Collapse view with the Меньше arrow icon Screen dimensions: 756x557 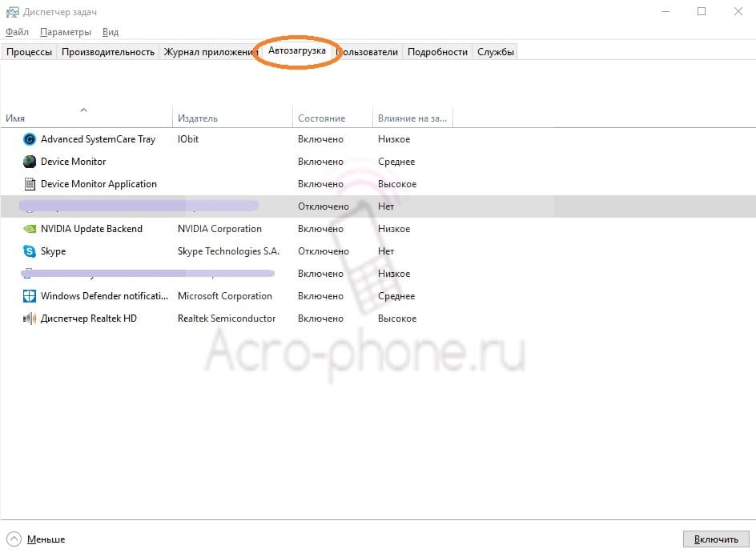tap(14, 539)
